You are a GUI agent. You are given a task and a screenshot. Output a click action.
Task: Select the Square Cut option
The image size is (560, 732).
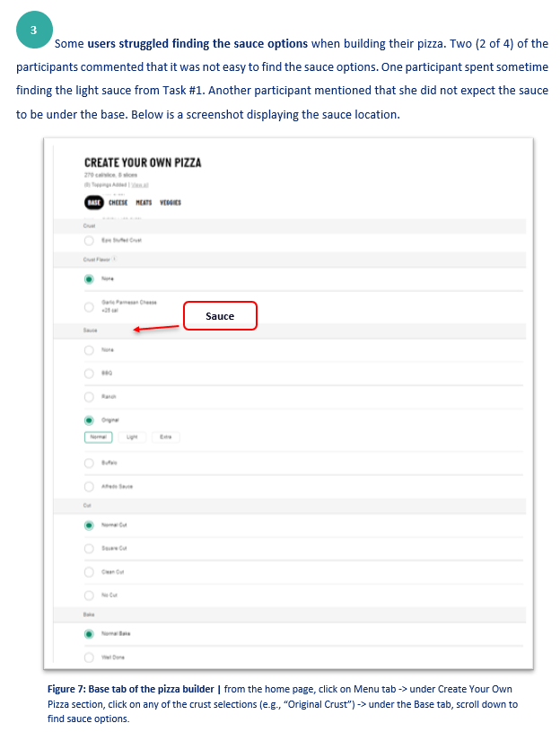pyautogui.click(x=89, y=548)
